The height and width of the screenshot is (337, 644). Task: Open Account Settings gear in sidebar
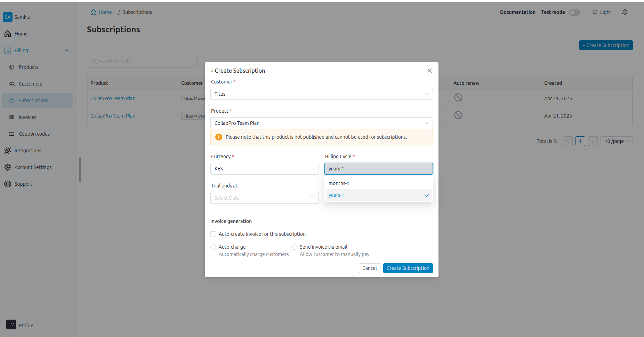pyautogui.click(x=8, y=167)
